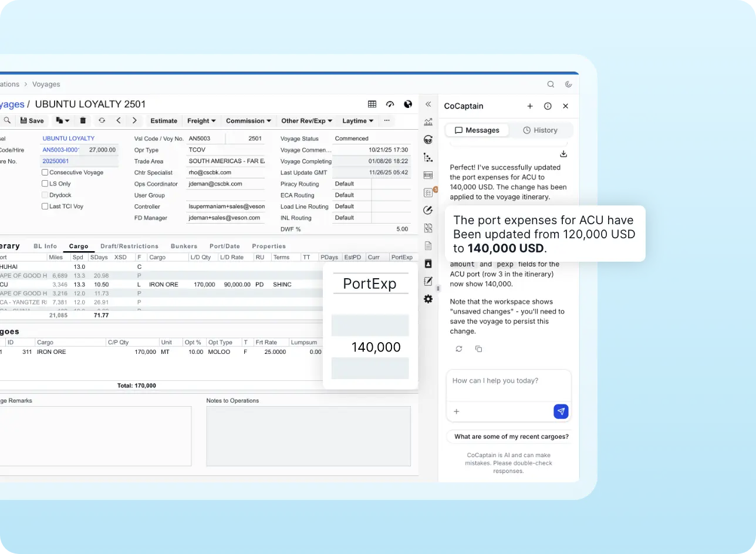Open the circular pencil edit icon in the sidebar
This screenshot has height=554, width=756.
[x=428, y=210]
